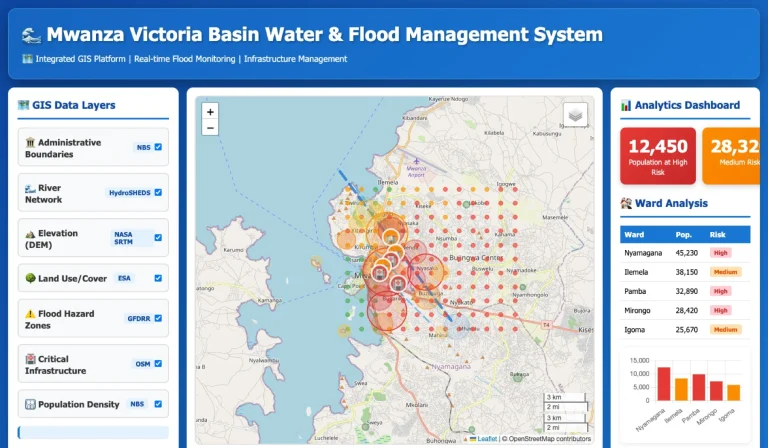Click the High badge for Nyamagana
This screenshot has height=448, width=768.
pos(720,253)
